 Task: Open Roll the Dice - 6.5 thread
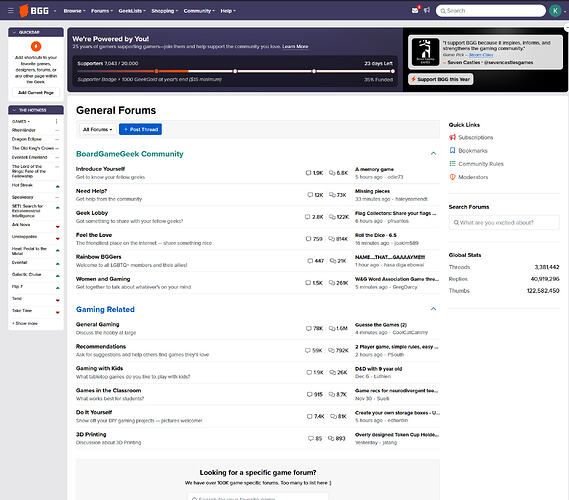(x=376, y=235)
